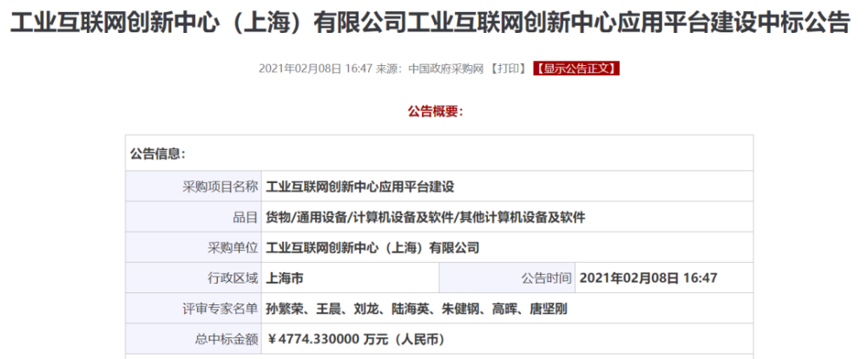The height and width of the screenshot is (359, 868).
Task: Click the value 上海市
Action: (x=285, y=278)
